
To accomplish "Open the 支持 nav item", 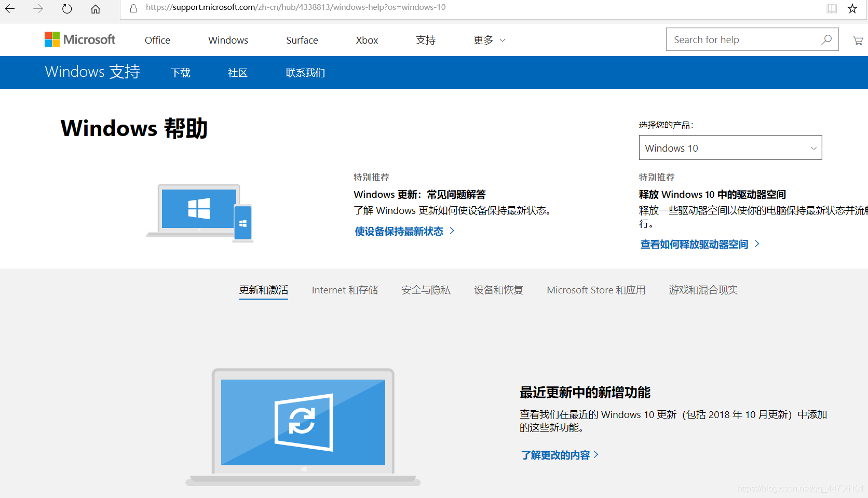I will [x=426, y=40].
